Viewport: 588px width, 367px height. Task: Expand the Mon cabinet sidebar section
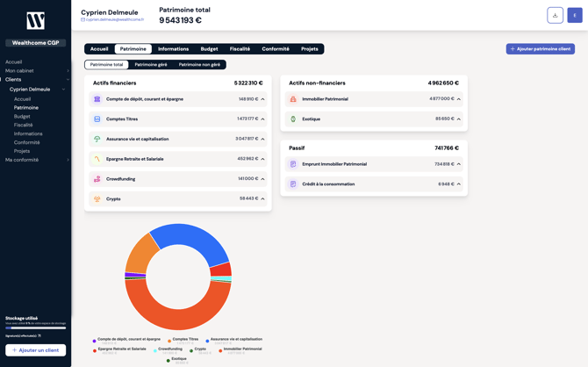coord(68,70)
